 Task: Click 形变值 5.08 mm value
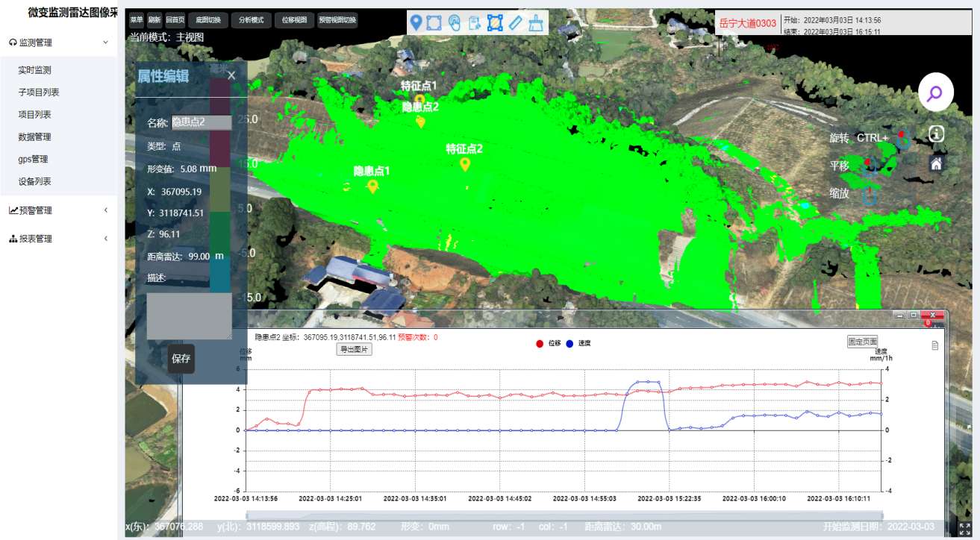click(x=199, y=169)
